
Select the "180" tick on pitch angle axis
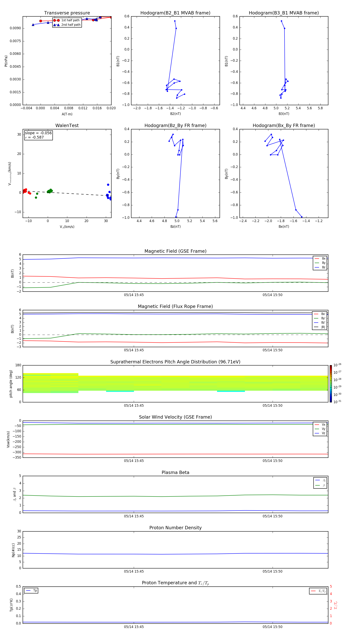[x=18, y=365]
